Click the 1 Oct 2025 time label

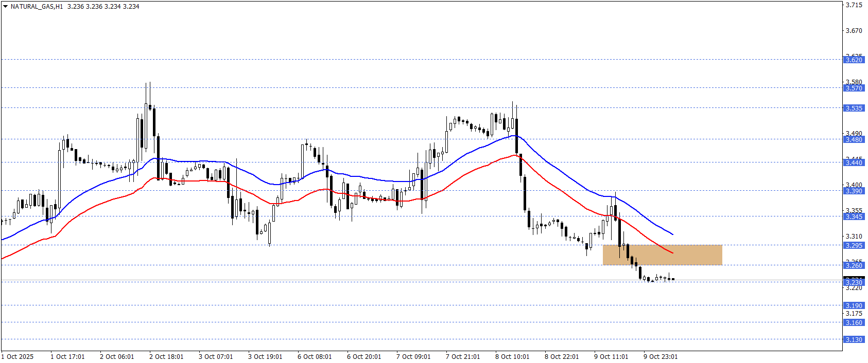(x=18, y=357)
